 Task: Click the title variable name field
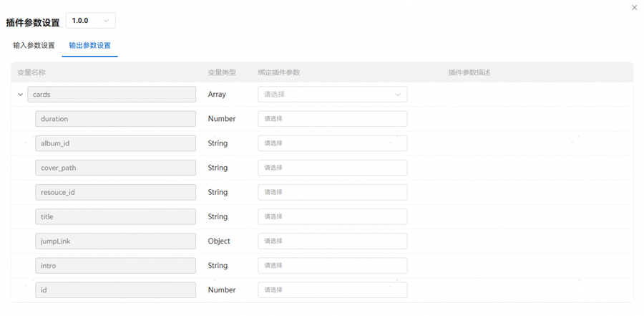(x=115, y=217)
